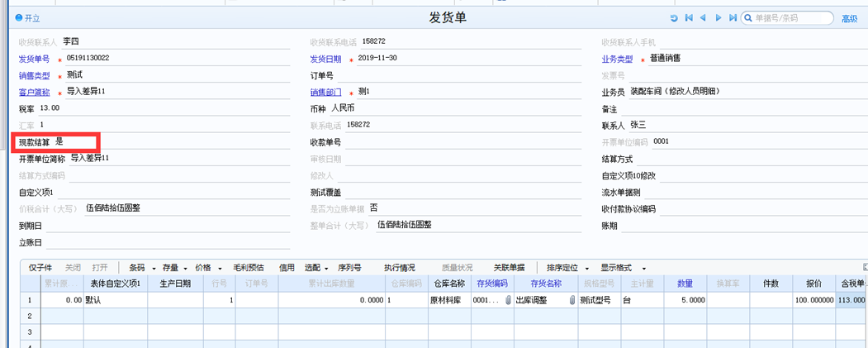Go to the last document record

coord(733,17)
